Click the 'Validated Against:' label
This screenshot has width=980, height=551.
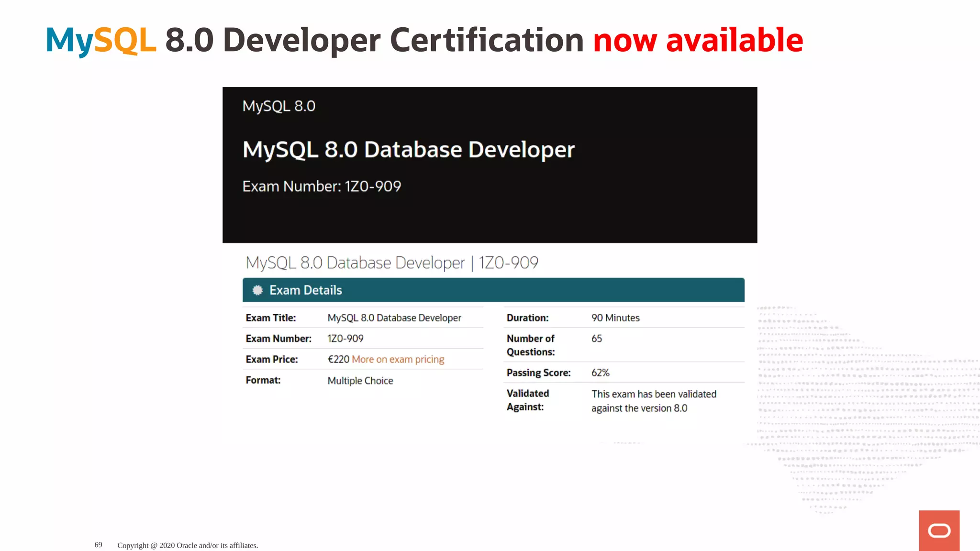click(528, 400)
